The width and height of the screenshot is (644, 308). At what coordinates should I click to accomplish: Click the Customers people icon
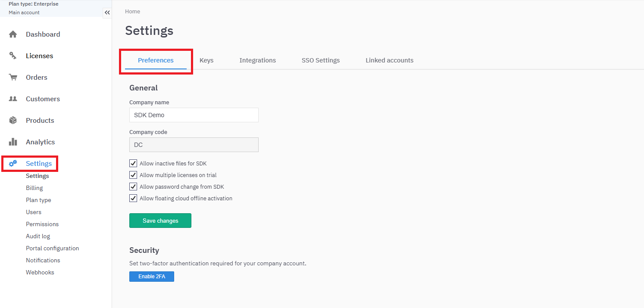click(x=13, y=99)
